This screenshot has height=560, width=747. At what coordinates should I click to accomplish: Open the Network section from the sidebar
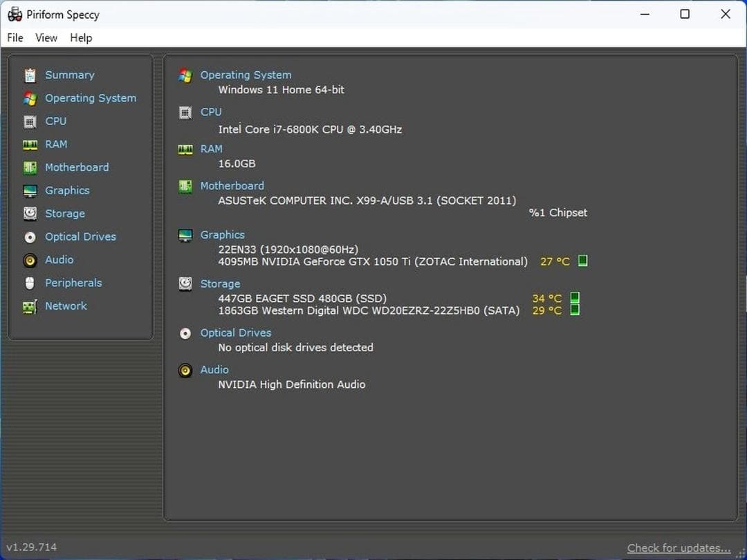click(66, 306)
